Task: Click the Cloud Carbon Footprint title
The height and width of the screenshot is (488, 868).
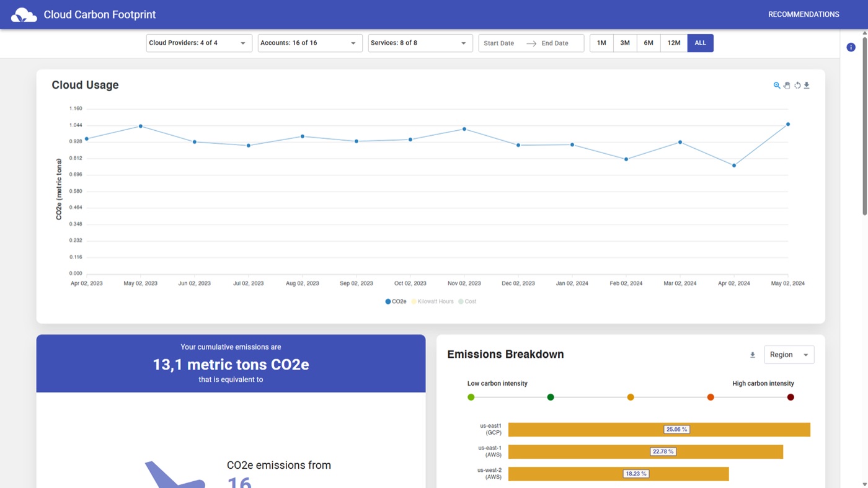Action: point(100,14)
